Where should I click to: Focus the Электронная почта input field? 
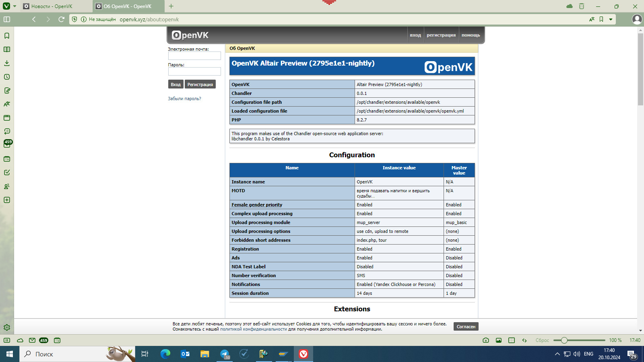(x=194, y=56)
